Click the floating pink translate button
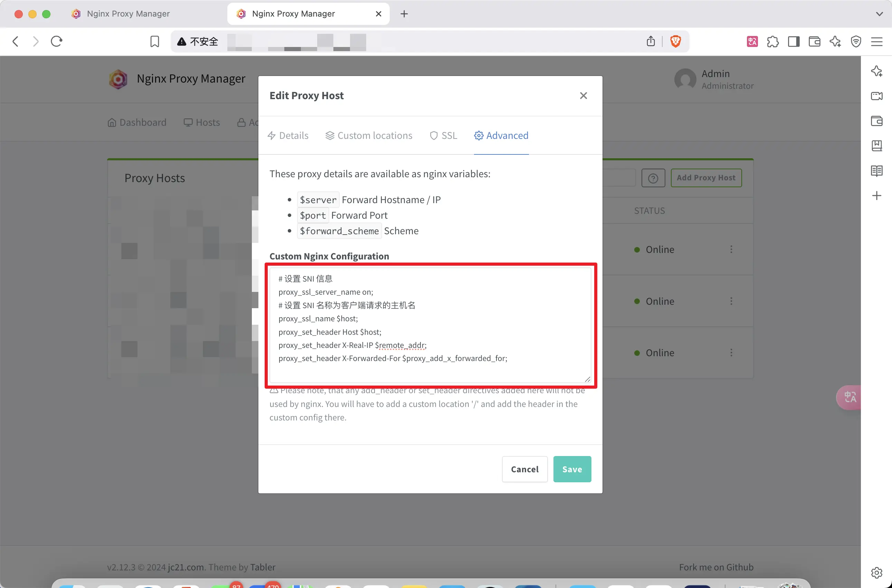Viewport: 892px width, 588px height. [849, 397]
